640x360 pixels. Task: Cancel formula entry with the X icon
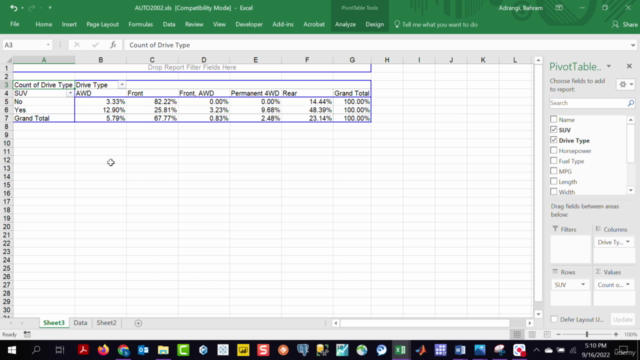(x=77, y=45)
